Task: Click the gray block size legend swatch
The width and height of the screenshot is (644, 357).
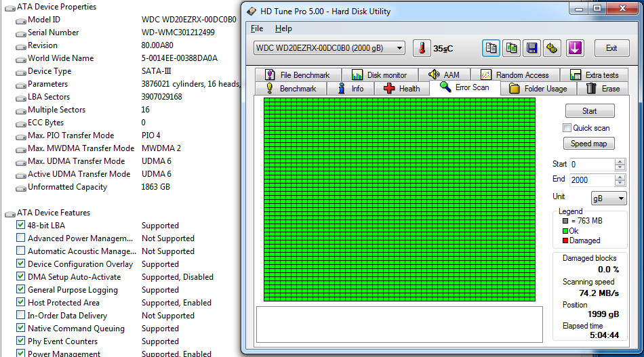Action: point(565,221)
